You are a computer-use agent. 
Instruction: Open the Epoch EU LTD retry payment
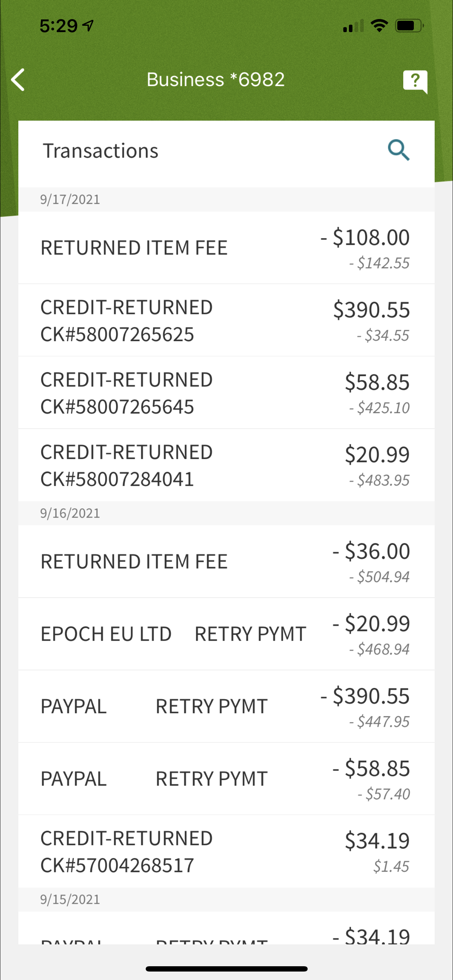coord(226,634)
